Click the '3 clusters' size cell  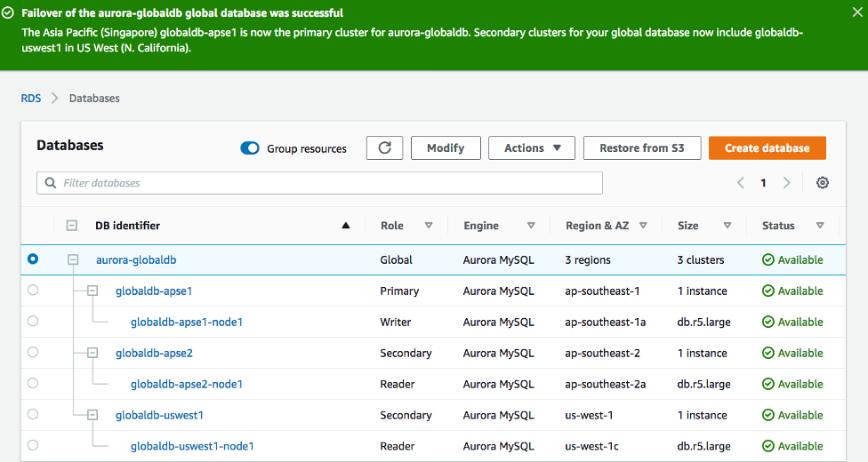coord(700,259)
